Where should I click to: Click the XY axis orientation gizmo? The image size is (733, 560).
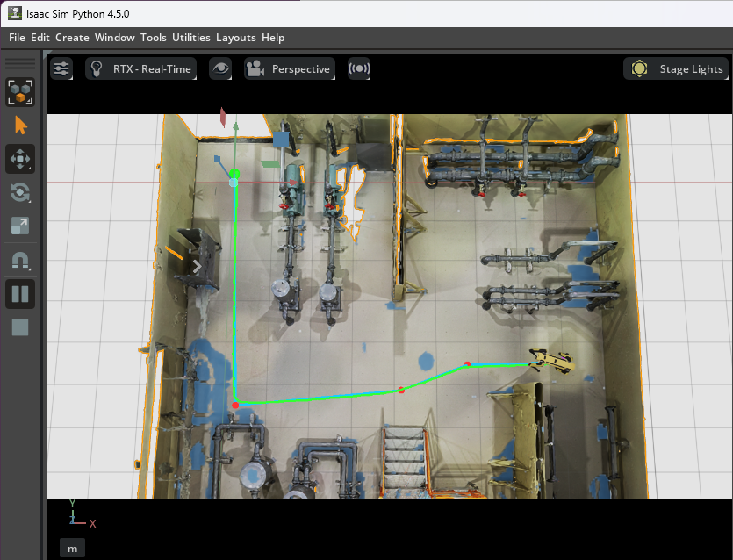pyautogui.click(x=81, y=513)
